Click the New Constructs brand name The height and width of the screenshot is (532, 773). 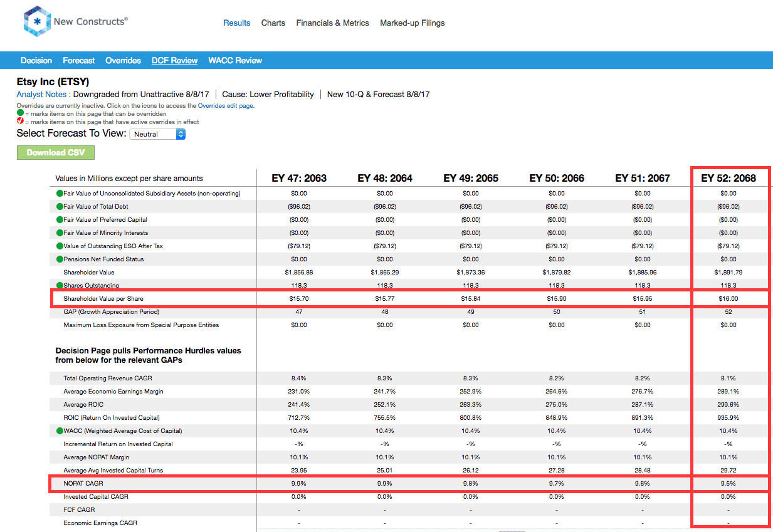90,21
